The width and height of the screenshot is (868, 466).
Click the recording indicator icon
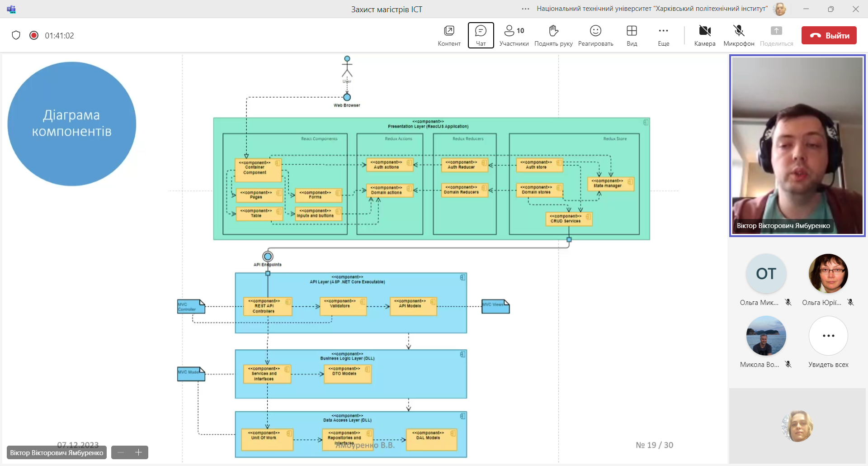[x=34, y=35]
